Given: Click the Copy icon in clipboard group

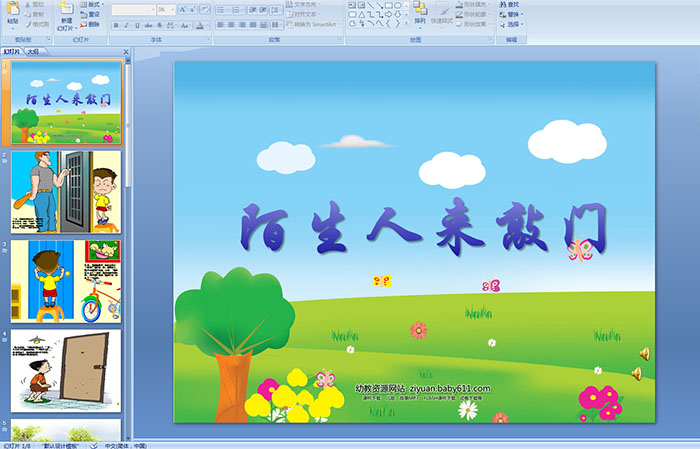Looking at the screenshot, I should point(28,14).
